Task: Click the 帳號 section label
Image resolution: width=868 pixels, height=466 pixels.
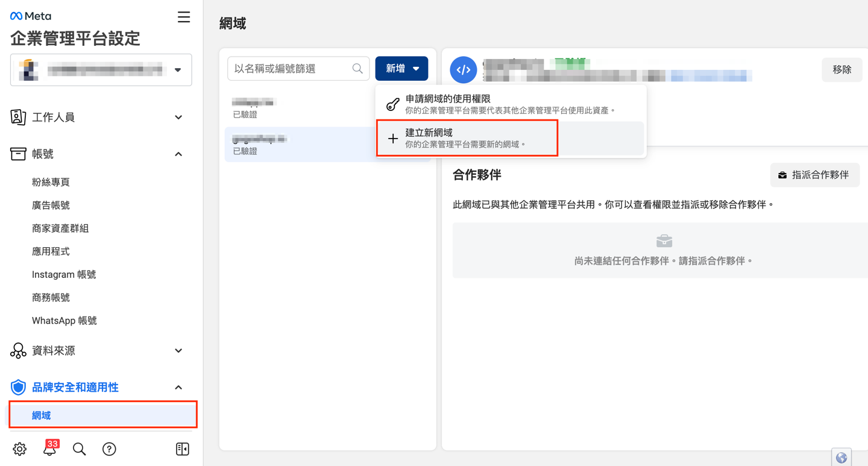Action: pyautogui.click(x=43, y=154)
